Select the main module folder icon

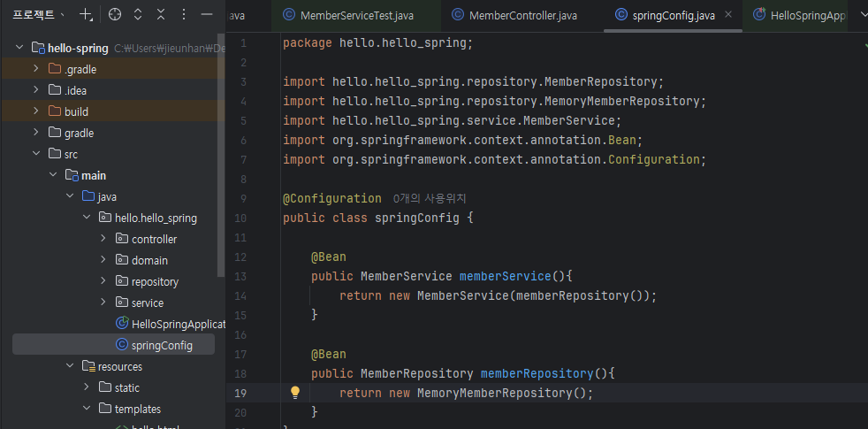pyautogui.click(x=72, y=175)
